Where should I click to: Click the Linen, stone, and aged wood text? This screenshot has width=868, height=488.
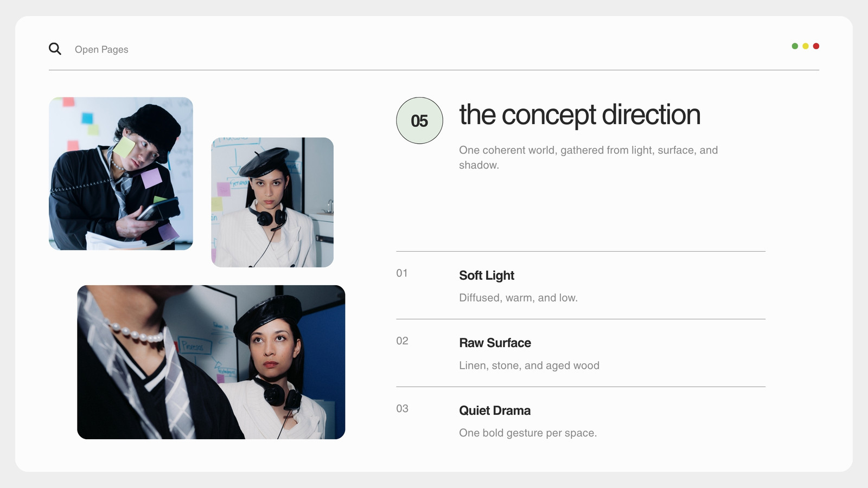pyautogui.click(x=529, y=365)
